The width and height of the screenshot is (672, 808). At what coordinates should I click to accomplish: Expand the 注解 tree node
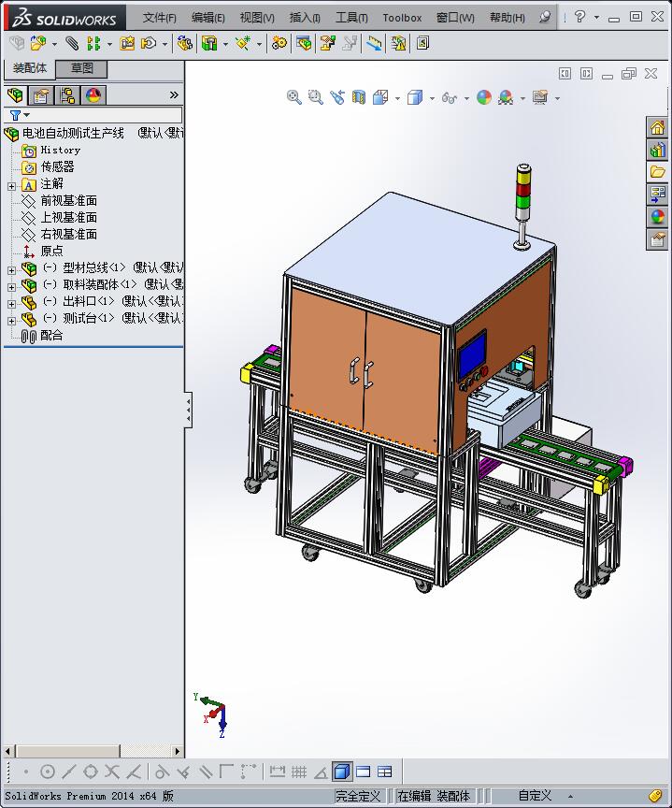pos(12,186)
